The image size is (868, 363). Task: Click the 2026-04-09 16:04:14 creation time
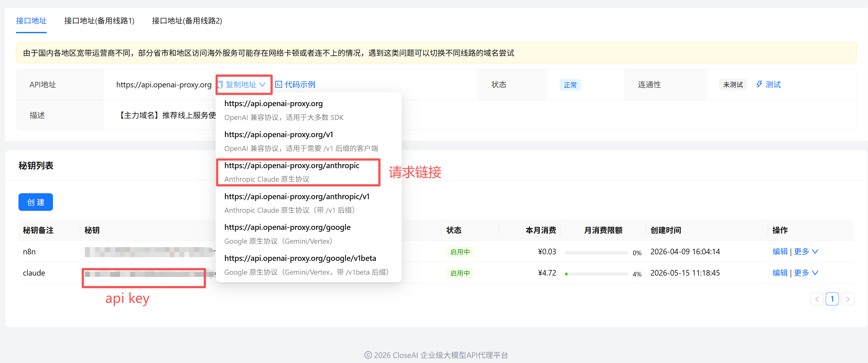coord(685,252)
